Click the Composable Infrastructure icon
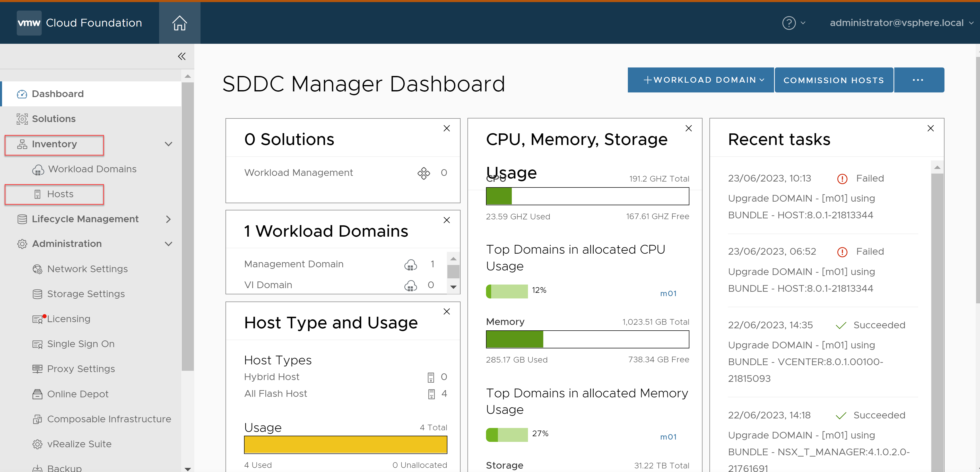 click(37, 419)
